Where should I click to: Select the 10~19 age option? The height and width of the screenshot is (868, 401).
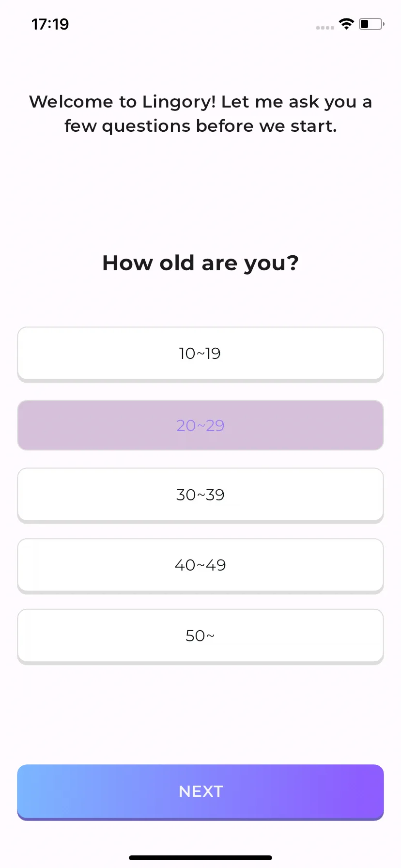tap(200, 354)
